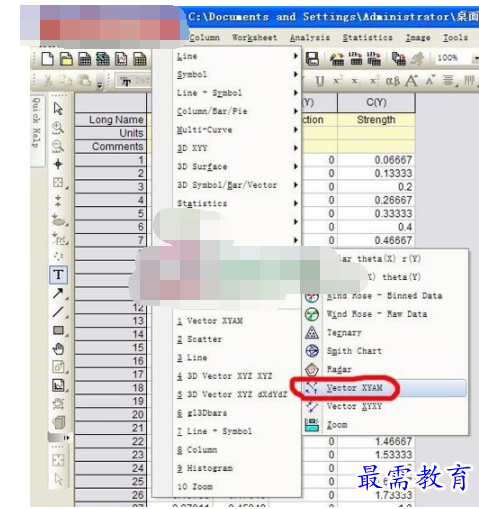The height and width of the screenshot is (509, 479).
Task: Click the New Project icon
Action: point(47,59)
